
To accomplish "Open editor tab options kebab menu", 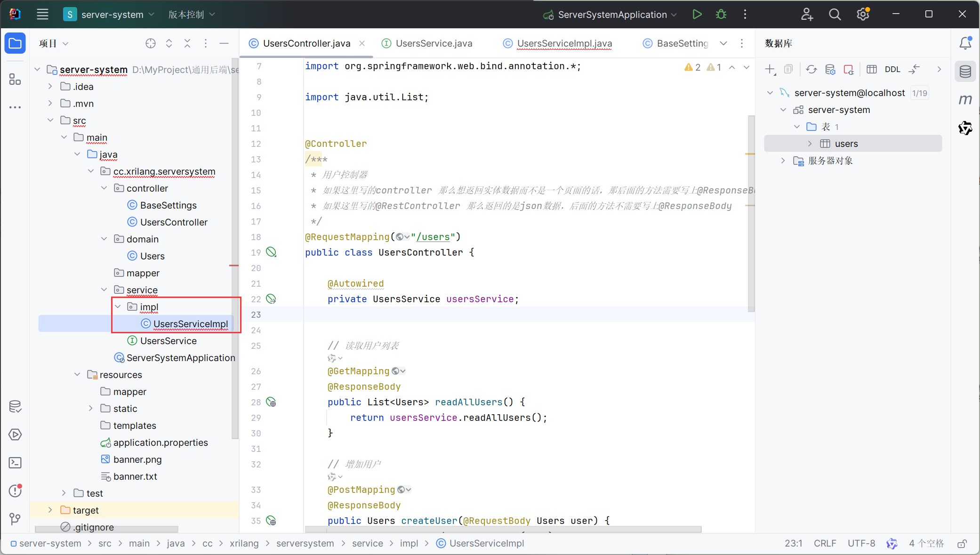I will click(x=742, y=43).
